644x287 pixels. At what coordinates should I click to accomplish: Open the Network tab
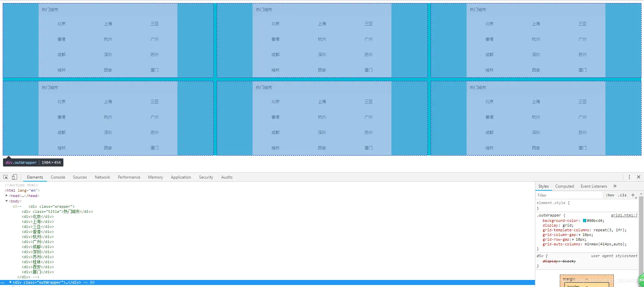click(102, 177)
